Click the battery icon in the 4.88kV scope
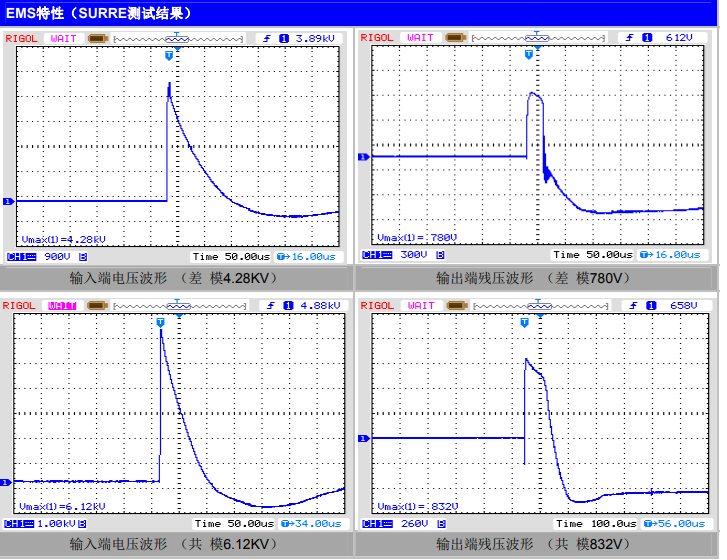The height and width of the screenshot is (560, 727). click(x=97, y=305)
